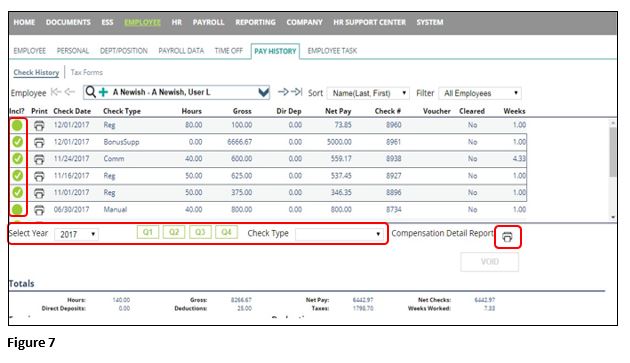Print the BonusSupp check row
The image size is (630, 363).
pos(39,143)
